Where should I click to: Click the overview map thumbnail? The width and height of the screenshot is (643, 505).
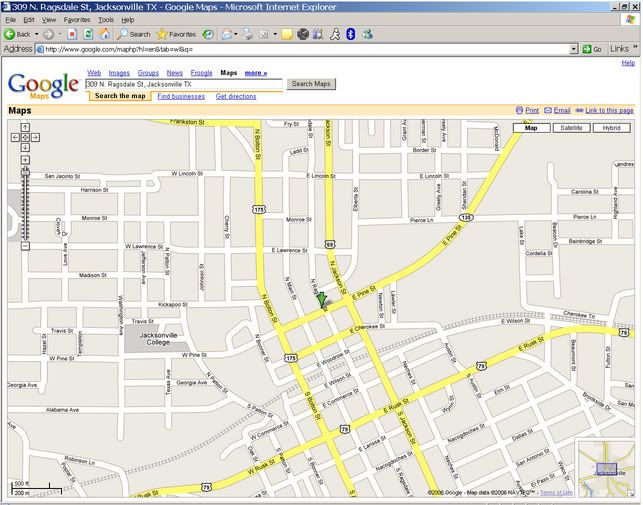pyautogui.click(x=606, y=468)
